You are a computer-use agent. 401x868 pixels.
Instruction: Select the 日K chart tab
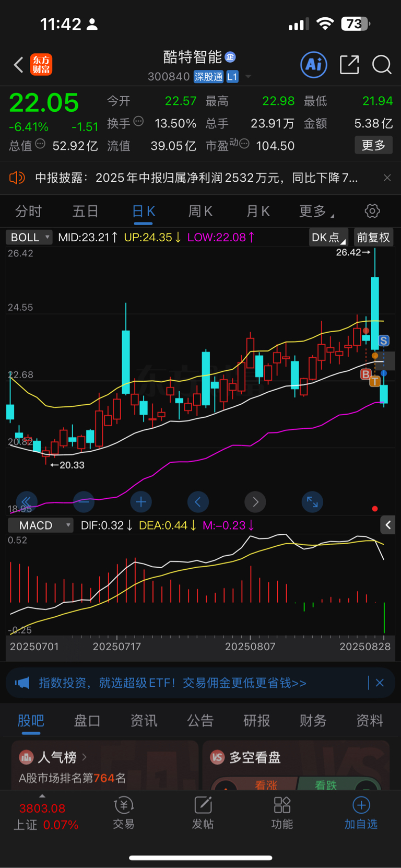[144, 212]
